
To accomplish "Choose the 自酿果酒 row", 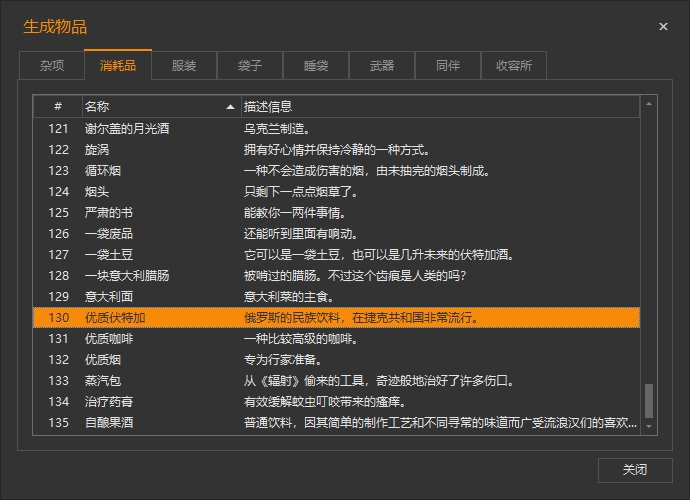I will coord(337,423).
